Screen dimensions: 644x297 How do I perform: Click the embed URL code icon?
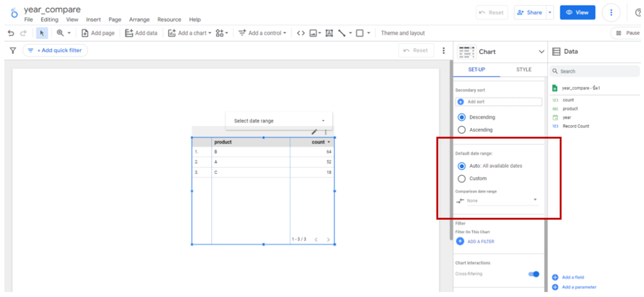pyautogui.click(x=301, y=33)
